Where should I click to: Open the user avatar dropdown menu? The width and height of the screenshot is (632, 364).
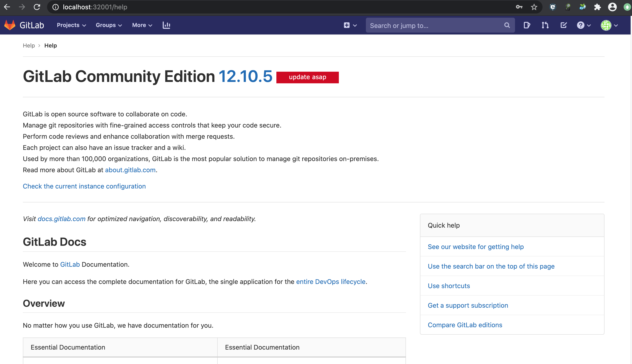click(x=609, y=25)
